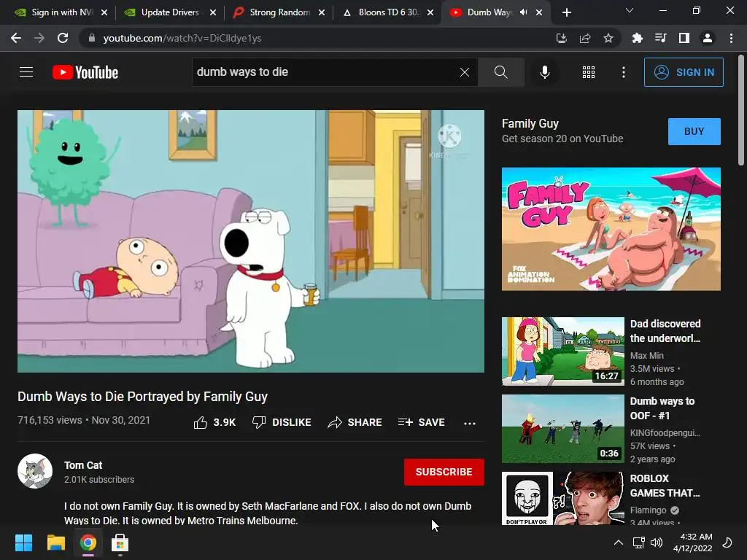
Task: Open Family Guy beach promo thumbnail
Action: click(611, 228)
